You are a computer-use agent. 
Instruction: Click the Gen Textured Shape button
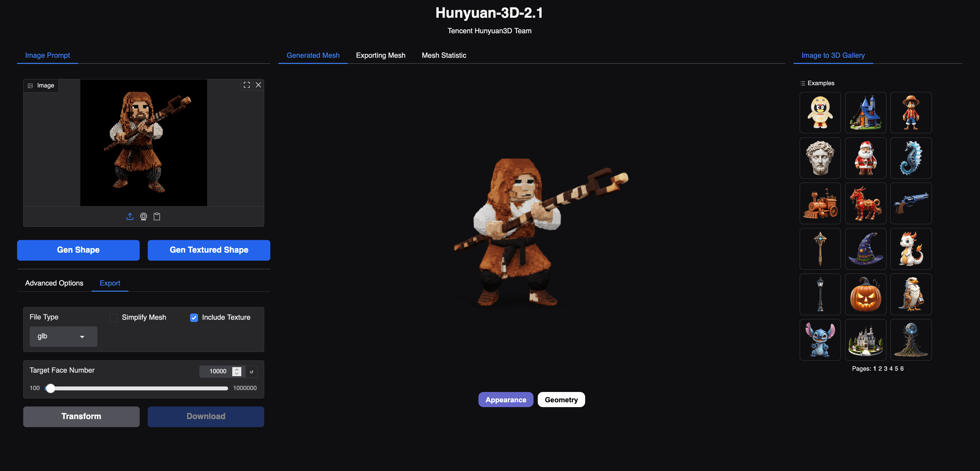209,250
